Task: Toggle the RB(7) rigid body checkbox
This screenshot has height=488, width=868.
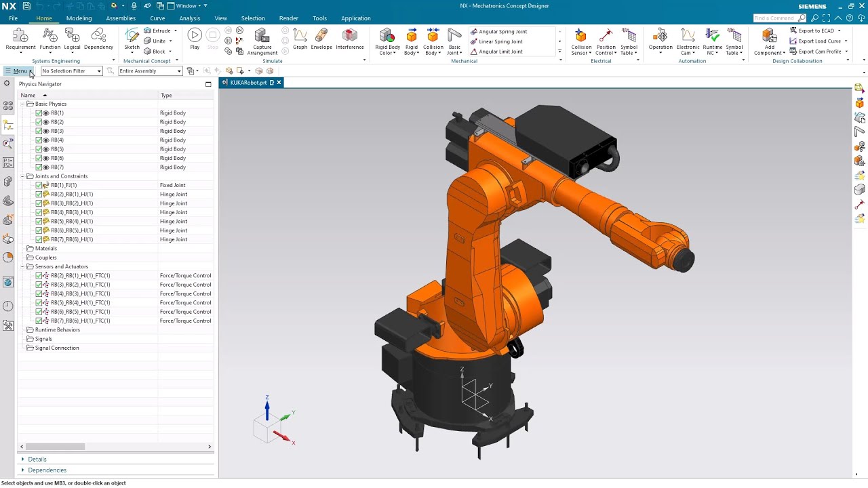Action: tap(39, 167)
